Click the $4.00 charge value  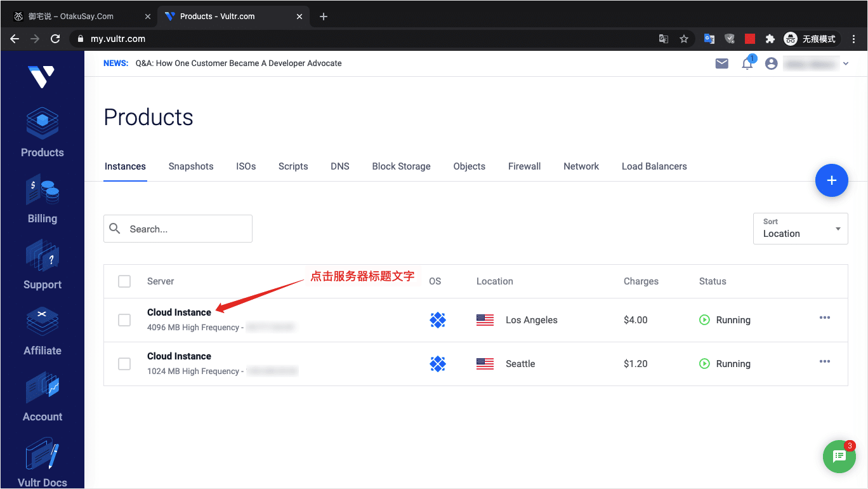pos(636,320)
